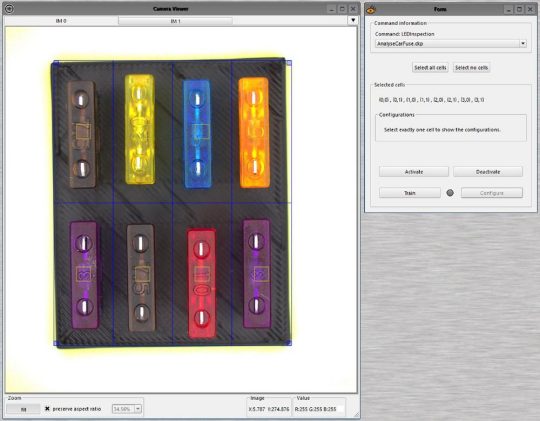Click the bottom-left corner handle of the grid
The height and width of the screenshot is (421, 540).
(55, 343)
